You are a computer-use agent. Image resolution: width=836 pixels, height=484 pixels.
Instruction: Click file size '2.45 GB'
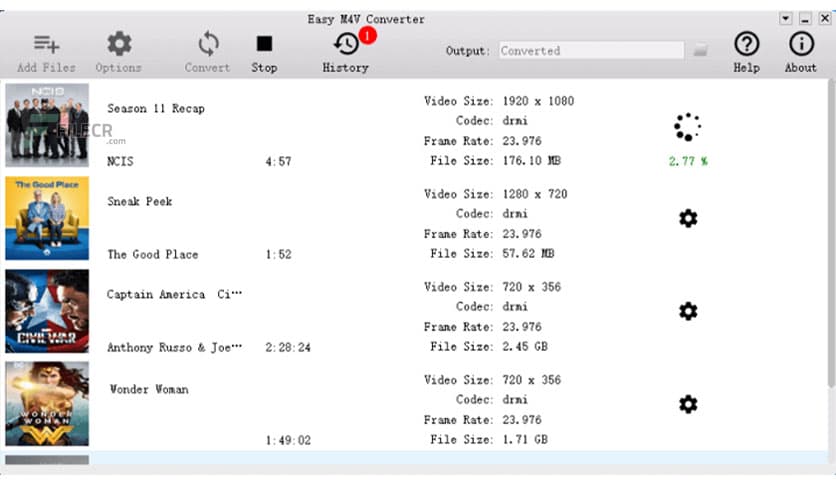pos(525,346)
